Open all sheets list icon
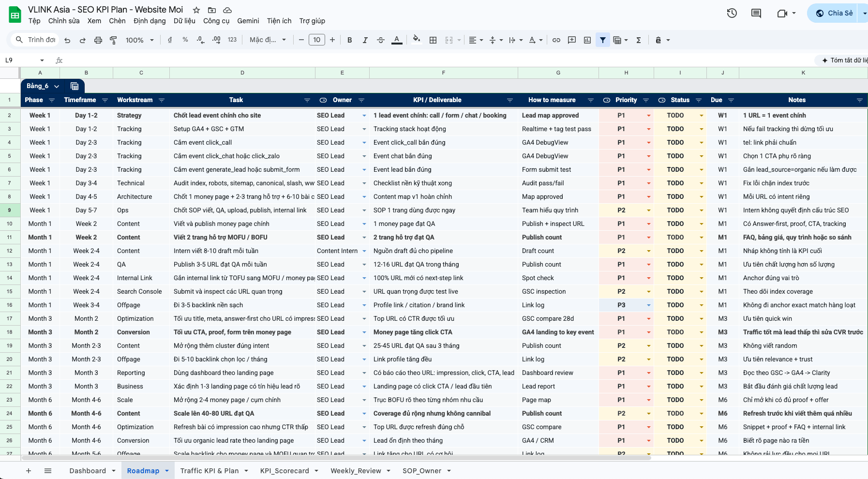Viewport: 868px width, 479px height. pos(48,471)
